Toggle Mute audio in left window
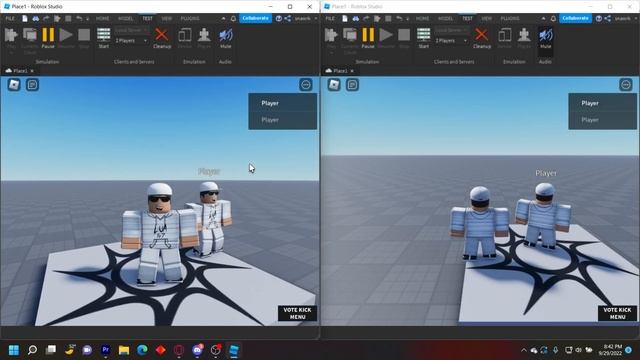The width and height of the screenshot is (640, 360). 225,38
